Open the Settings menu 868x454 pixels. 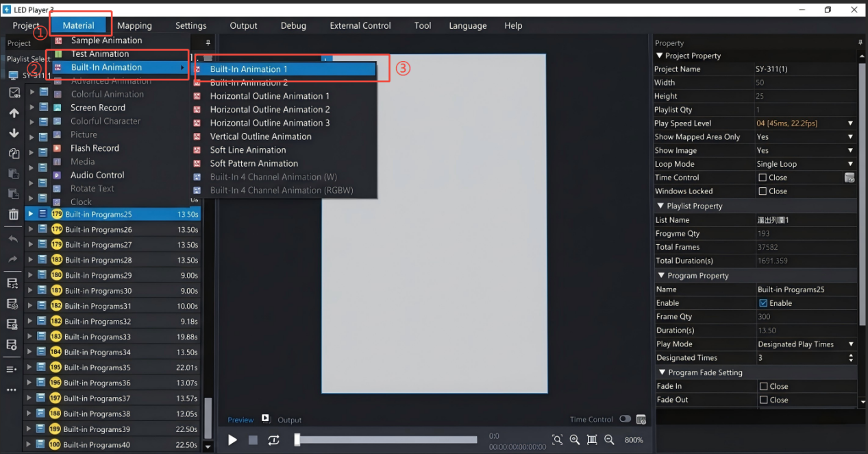click(x=190, y=25)
